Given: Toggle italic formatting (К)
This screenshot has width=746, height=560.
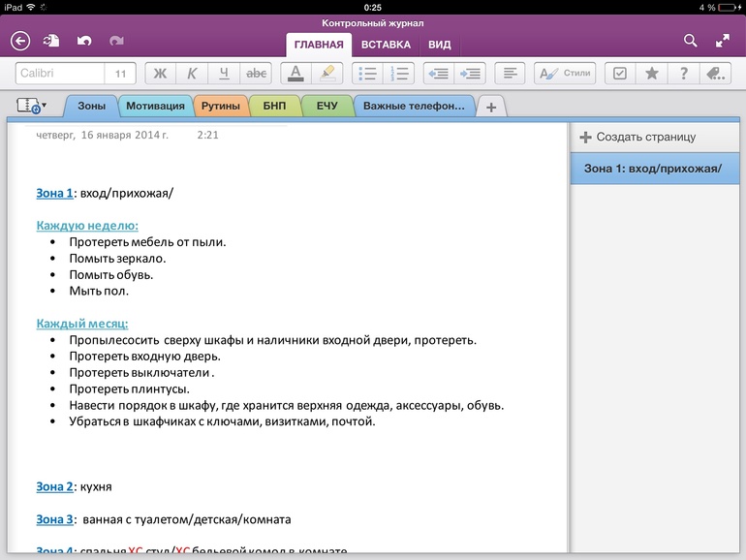Looking at the screenshot, I should [x=192, y=74].
